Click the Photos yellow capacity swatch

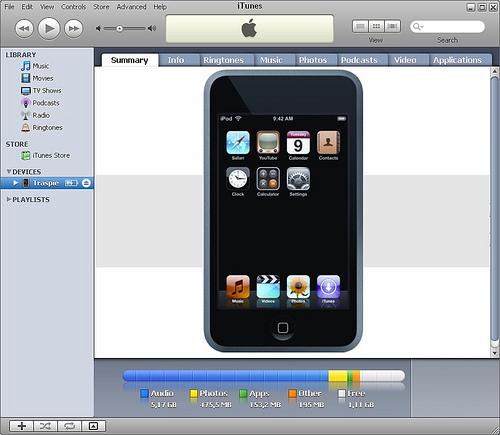[194, 393]
